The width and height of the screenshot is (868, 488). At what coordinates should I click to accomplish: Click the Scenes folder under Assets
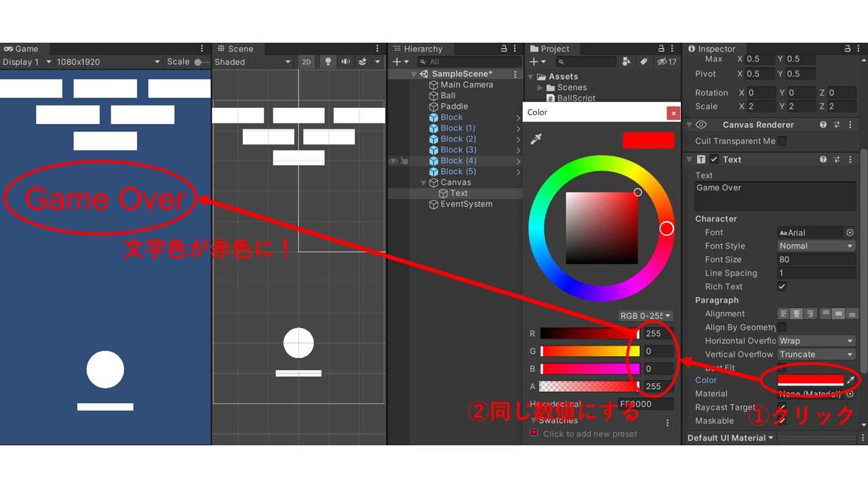click(572, 87)
